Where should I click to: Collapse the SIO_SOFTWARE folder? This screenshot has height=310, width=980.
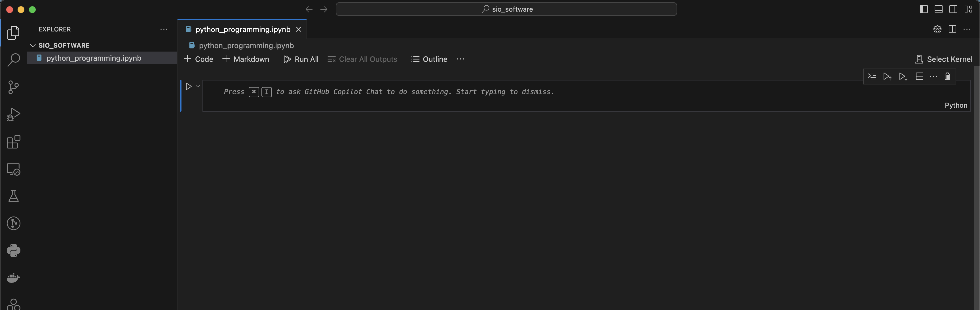coord(33,45)
